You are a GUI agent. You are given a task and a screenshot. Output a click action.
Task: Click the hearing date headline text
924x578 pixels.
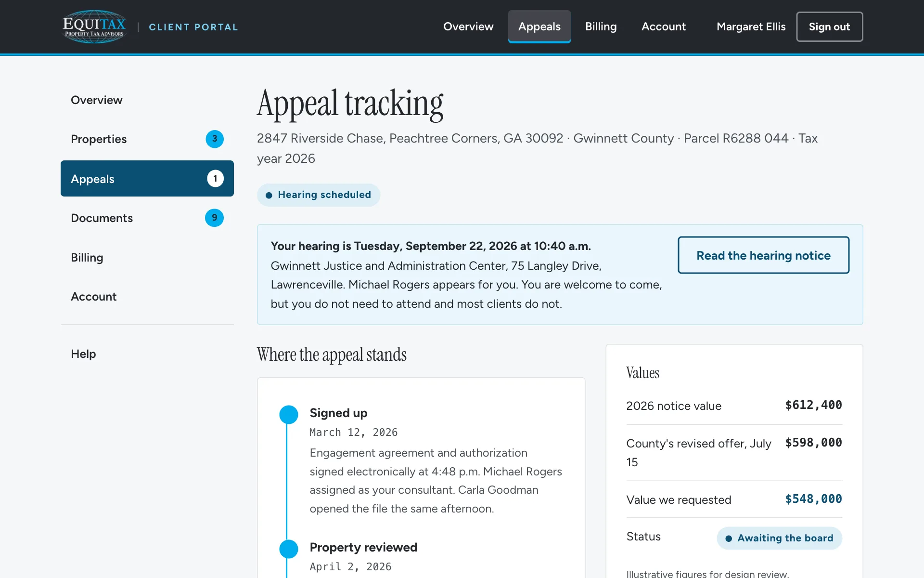431,246
